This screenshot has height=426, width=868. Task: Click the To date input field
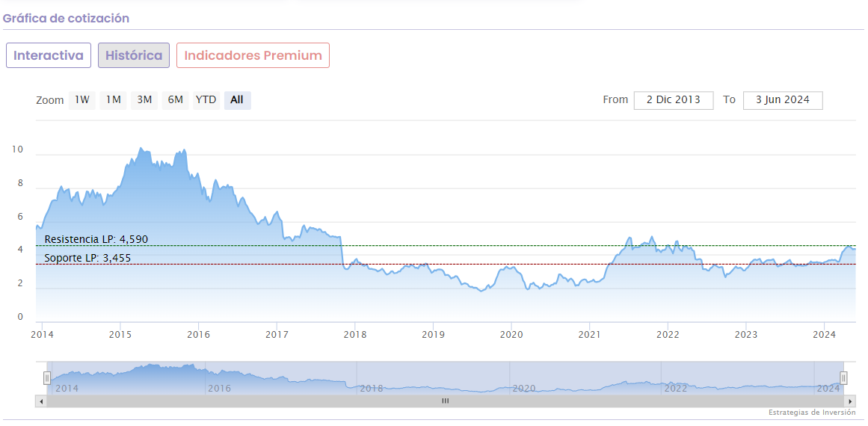(x=782, y=100)
